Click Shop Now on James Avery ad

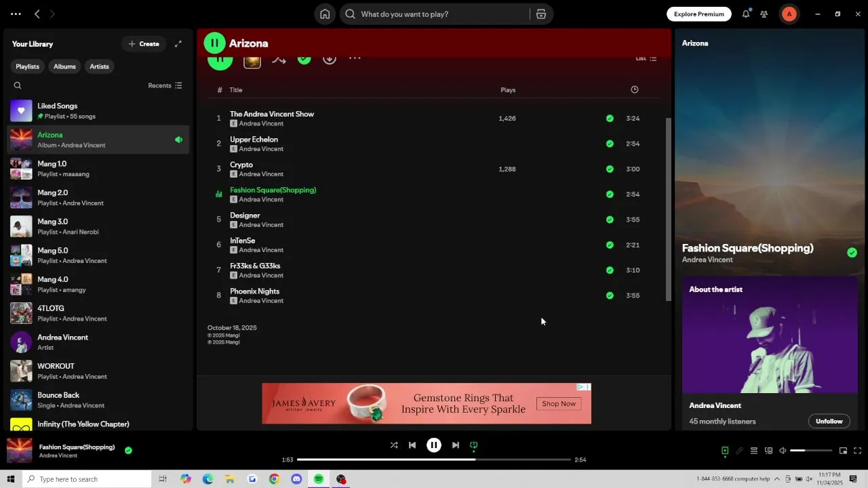tap(559, 404)
